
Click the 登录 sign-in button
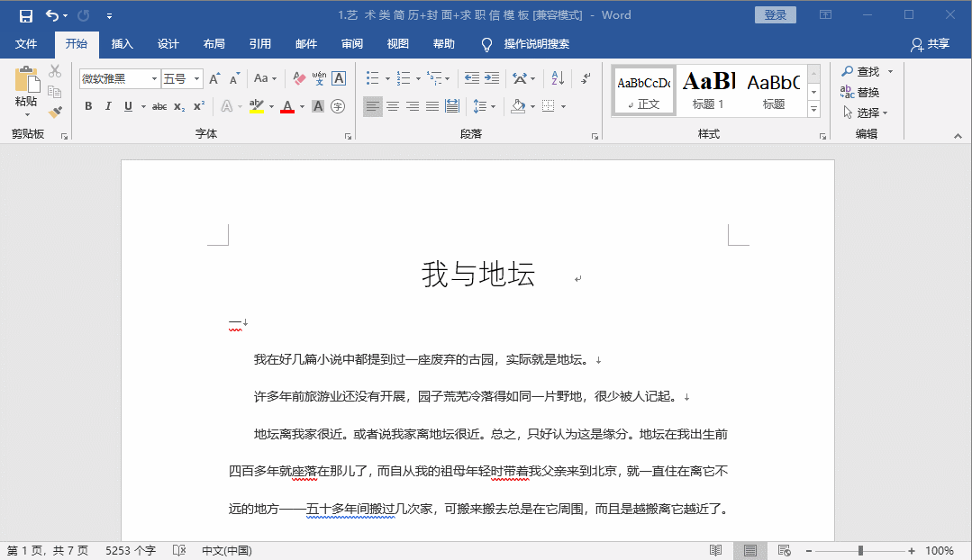(x=775, y=15)
